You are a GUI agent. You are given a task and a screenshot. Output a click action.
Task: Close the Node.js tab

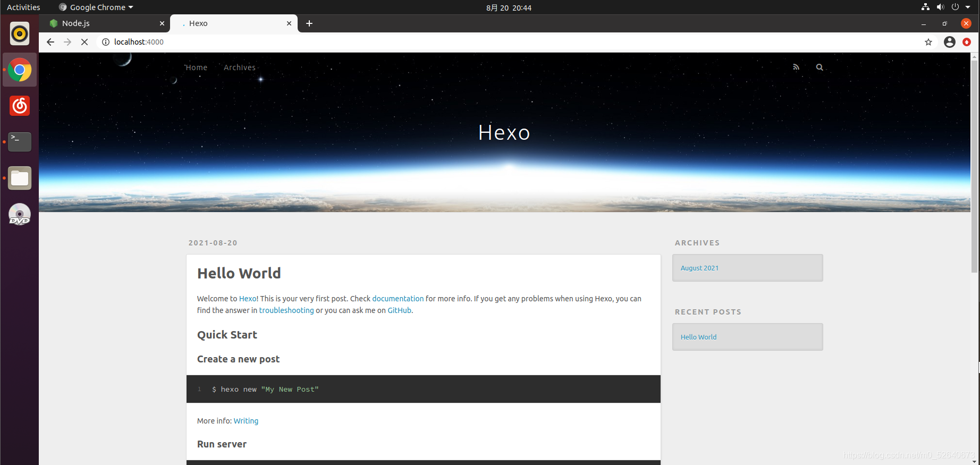(162, 23)
